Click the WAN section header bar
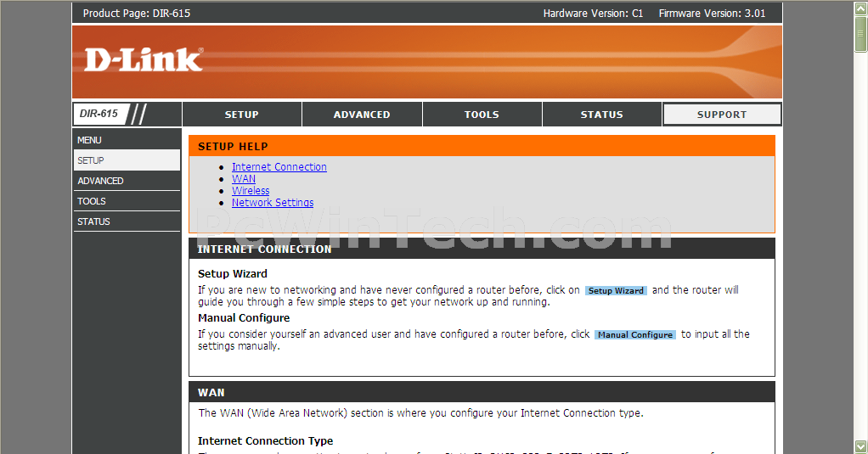The image size is (868, 454). point(482,392)
